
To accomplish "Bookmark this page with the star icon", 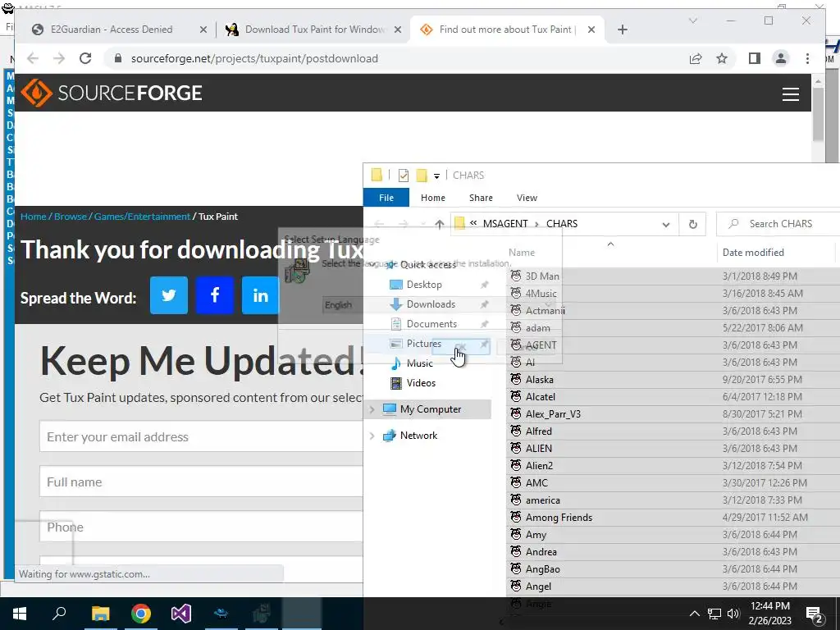I will click(722, 58).
